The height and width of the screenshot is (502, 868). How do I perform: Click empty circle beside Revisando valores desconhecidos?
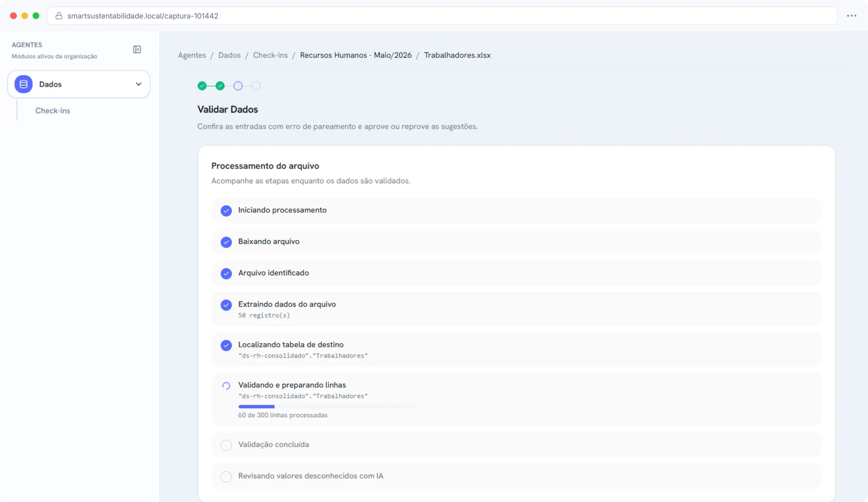226,476
